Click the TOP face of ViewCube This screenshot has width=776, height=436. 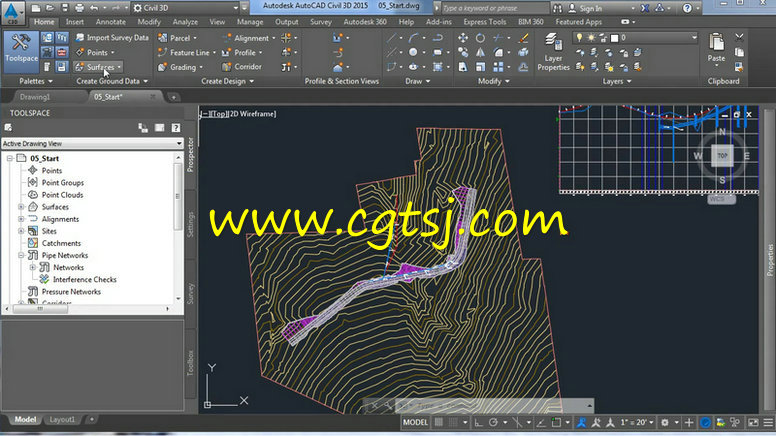coord(722,156)
